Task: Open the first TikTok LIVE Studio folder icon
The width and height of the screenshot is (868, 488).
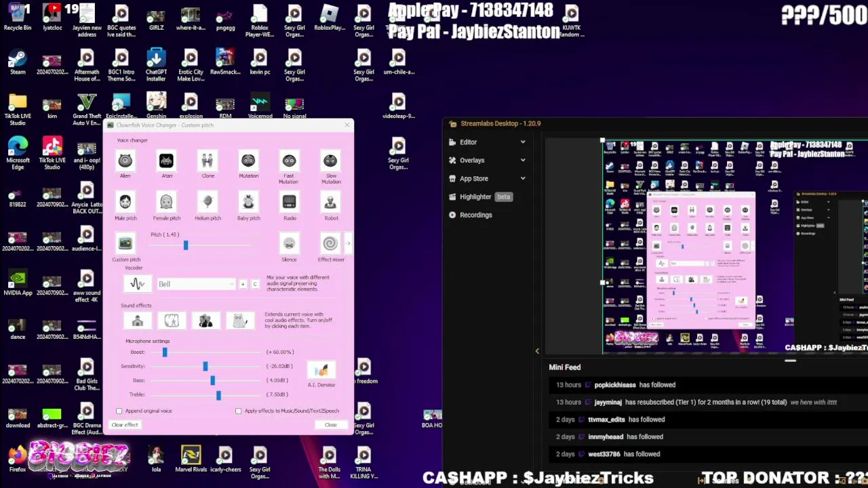Action: click(18, 109)
